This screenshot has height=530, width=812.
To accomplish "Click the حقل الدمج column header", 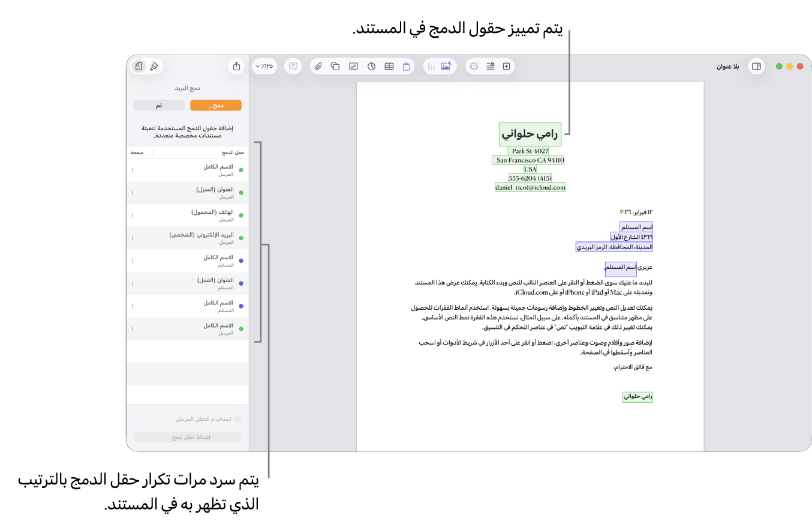I will pyautogui.click(x=233, y=152).
